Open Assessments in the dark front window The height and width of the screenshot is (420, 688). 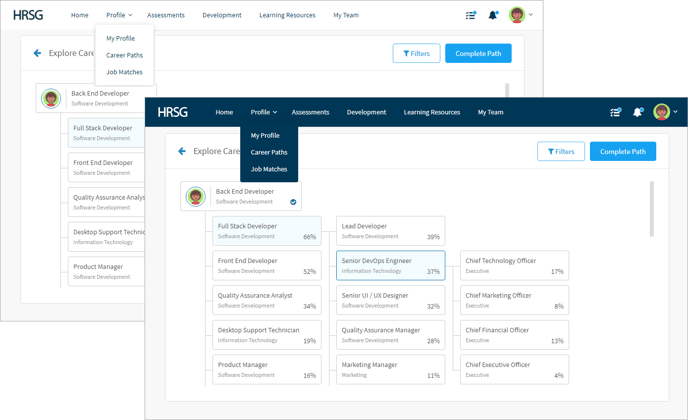tap(310, 112)
